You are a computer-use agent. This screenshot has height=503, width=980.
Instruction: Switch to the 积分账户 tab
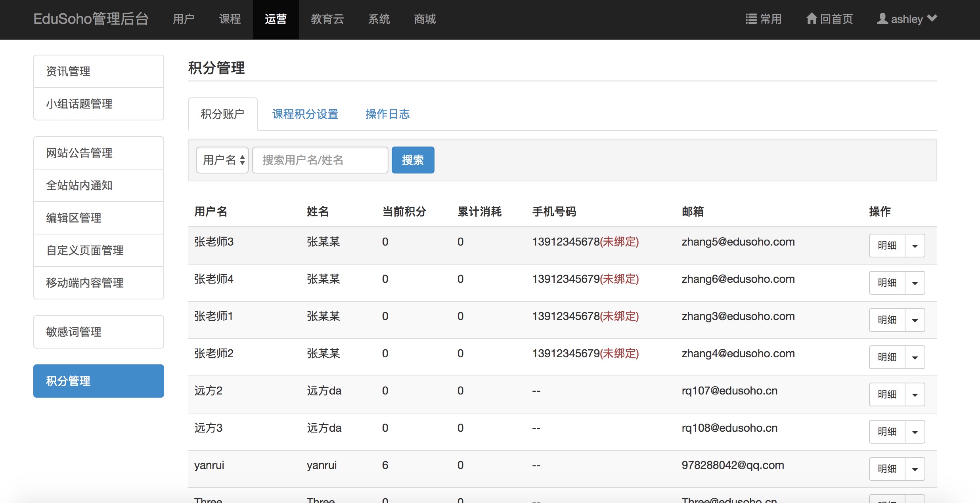(x=223, y=114)
